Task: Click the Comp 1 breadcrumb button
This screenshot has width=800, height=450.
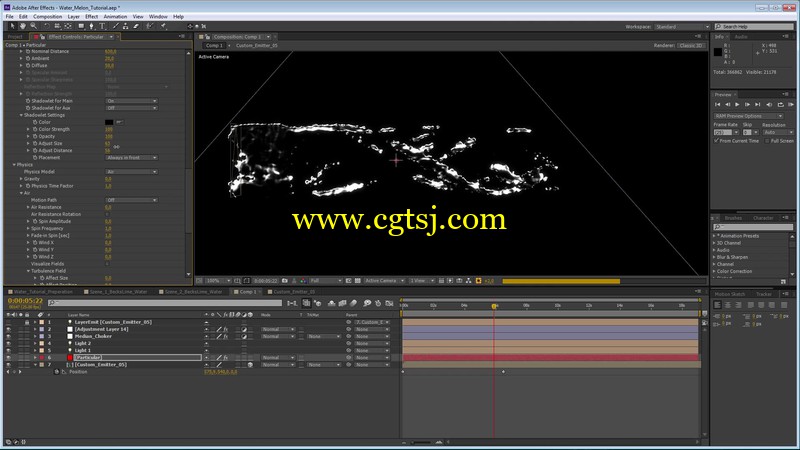Action: tap(214, 45)
